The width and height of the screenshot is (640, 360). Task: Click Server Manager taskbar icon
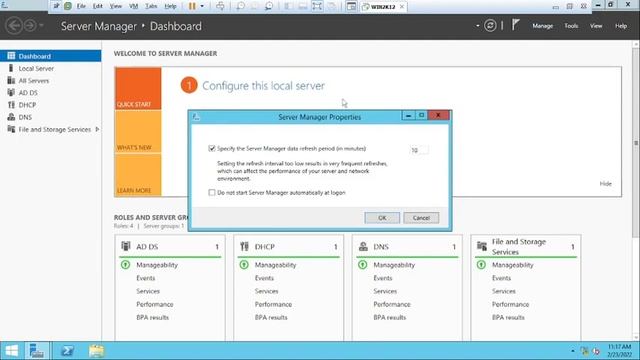(37, 351)
